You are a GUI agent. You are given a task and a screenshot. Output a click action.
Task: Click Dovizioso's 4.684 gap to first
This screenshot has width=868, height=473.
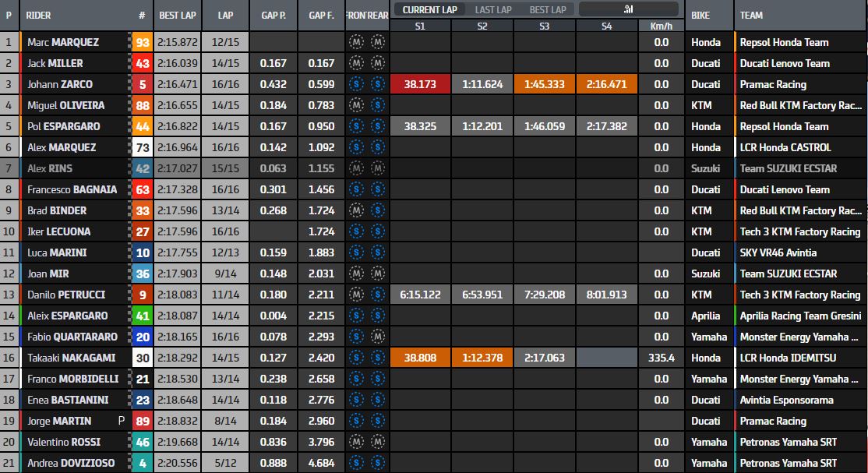click(321, 463)
